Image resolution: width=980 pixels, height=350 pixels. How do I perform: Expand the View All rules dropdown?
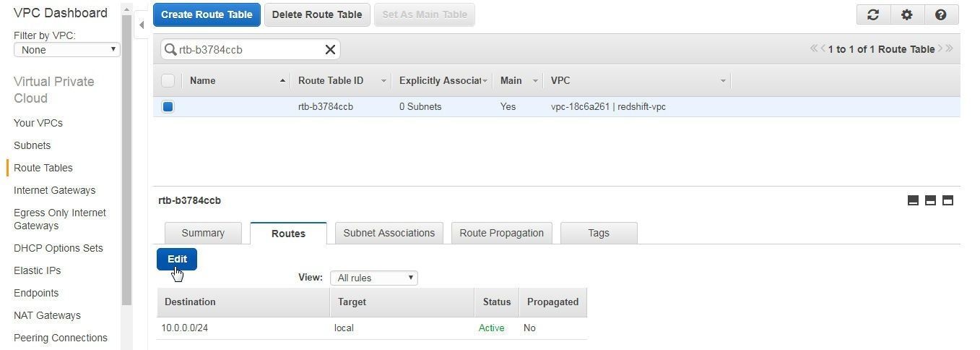pyautogui.click(x=373, y=278)
